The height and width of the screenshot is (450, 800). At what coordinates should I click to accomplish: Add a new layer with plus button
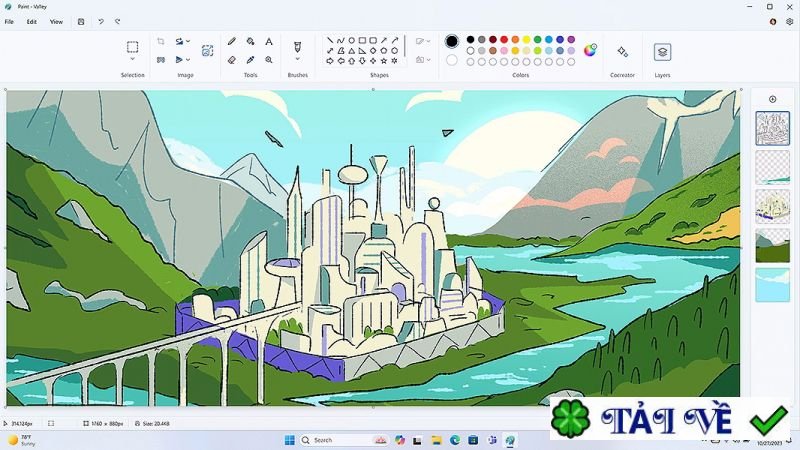(x=772, y=99)
